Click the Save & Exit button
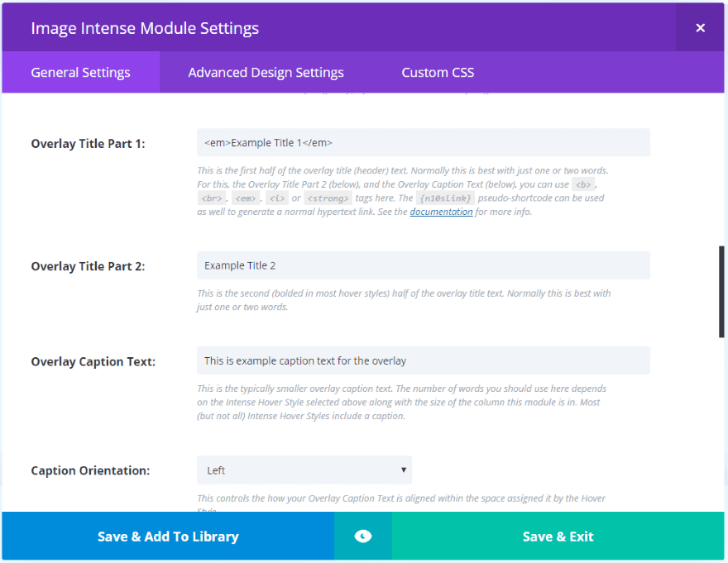The image size is (728, 563). tap(558, 537)
